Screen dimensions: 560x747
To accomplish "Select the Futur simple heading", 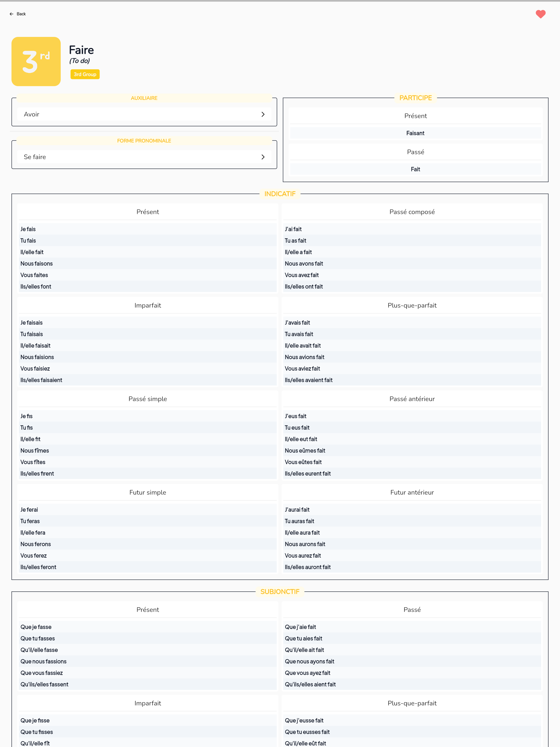I will point(148,492).
